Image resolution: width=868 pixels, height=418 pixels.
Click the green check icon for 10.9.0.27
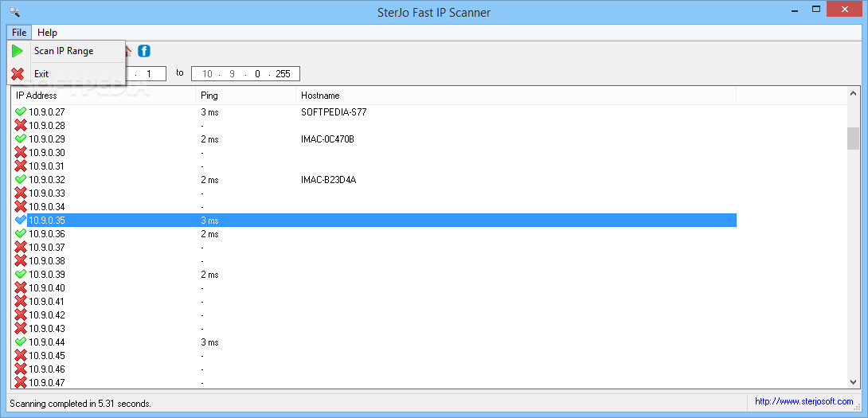(21, 111)
